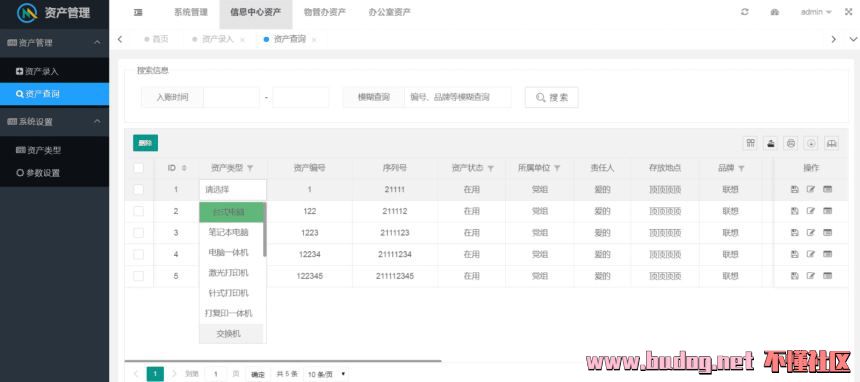Sort the table by the ID column
The width and height of the screenshot is (860, 382).
pos(184,168)
